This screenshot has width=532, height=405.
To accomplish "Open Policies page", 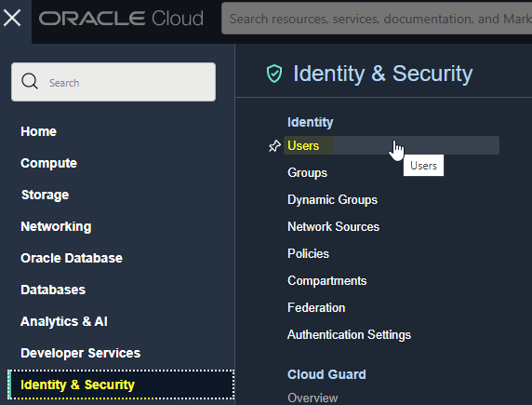I will point(308,253).
